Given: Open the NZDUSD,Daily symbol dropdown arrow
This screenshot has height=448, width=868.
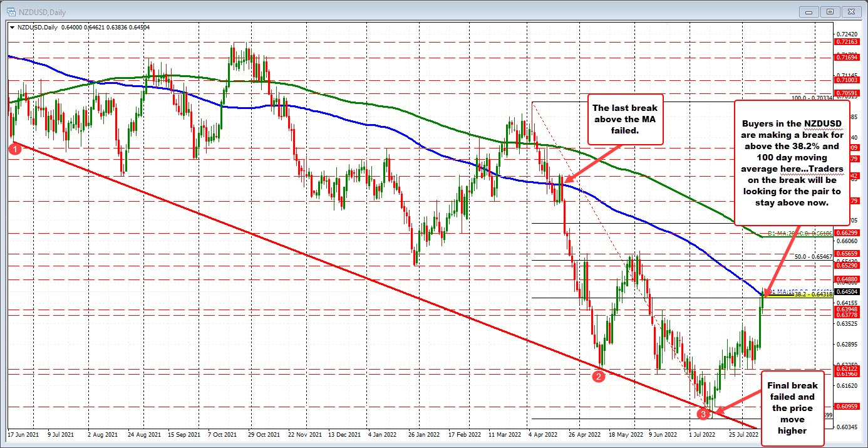Looking at the screenshot, I should (11, 27).
